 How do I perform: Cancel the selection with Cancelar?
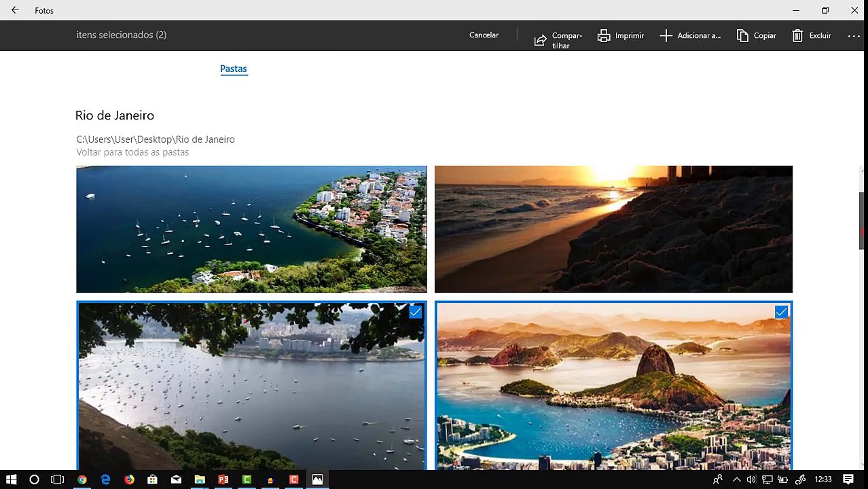click(x=484, y=35)
